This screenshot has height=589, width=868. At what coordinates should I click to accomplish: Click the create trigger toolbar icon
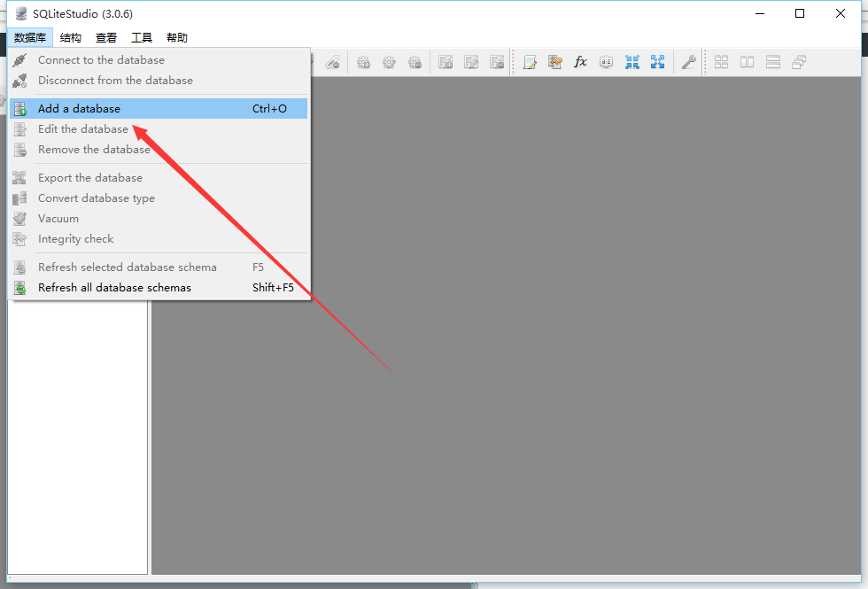(363, 62)
